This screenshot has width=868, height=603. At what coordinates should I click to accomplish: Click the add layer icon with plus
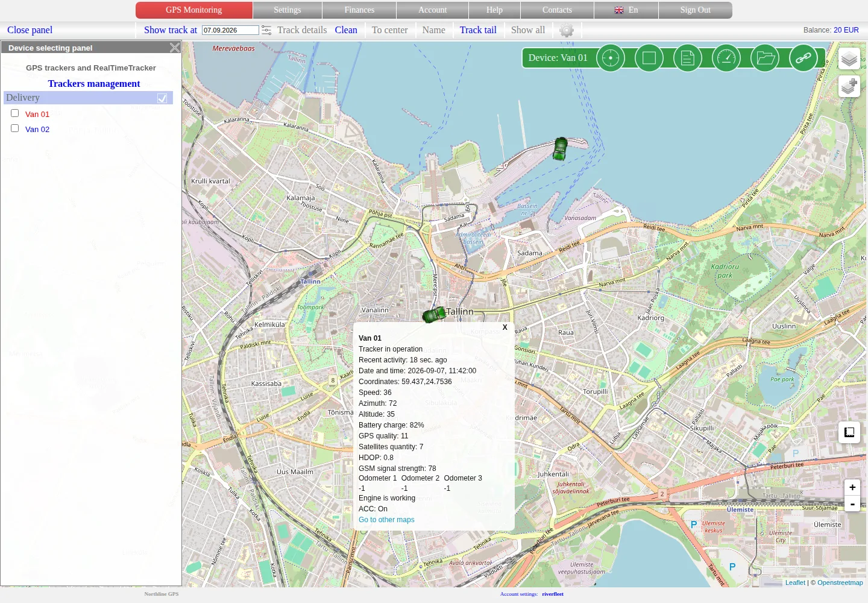click(x=849, y=86)
